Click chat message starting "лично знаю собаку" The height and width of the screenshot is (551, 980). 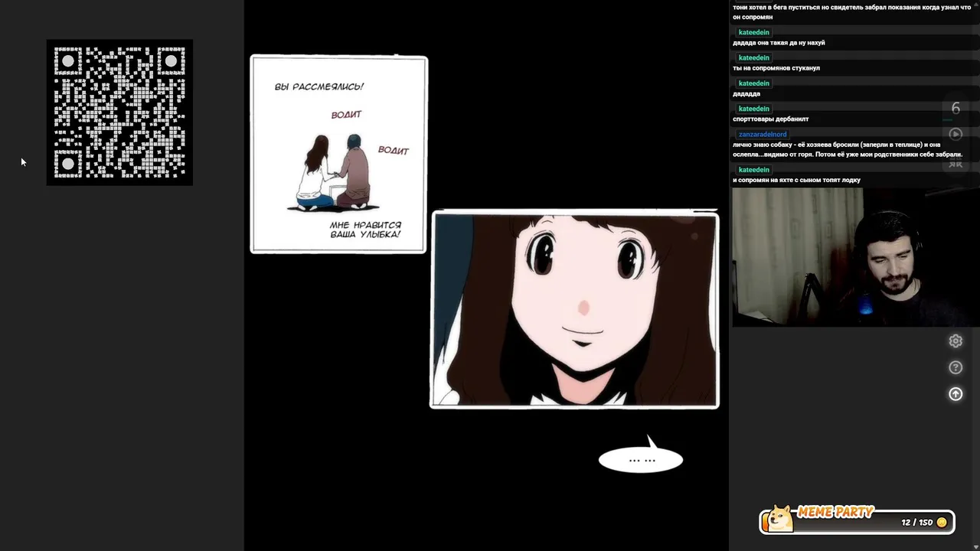point(848,149)
